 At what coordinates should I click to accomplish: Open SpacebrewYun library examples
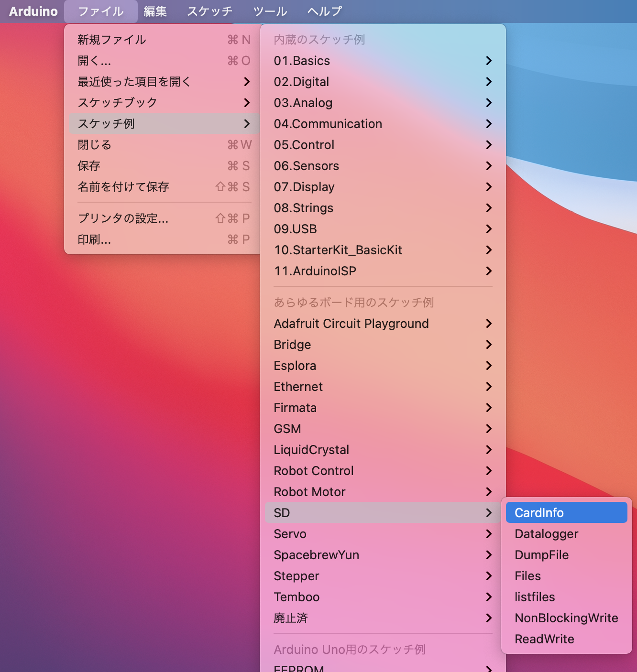point(383,555)
